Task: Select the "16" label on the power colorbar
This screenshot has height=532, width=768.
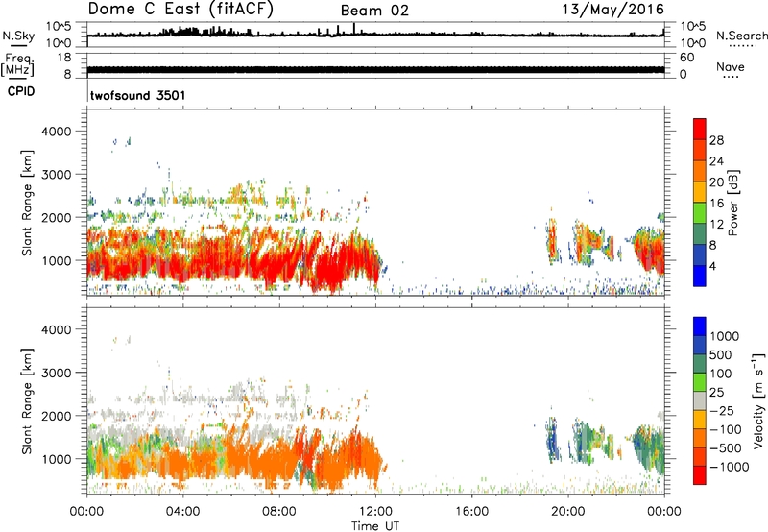Action: pyautogui.click(x=716, y=203)
